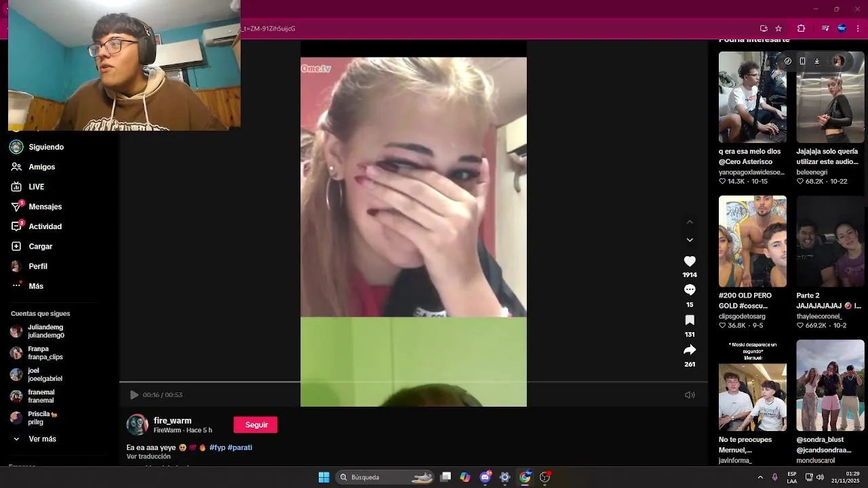868x488 pixels.
Task: Open the Windows Start menu
Action: 324,477
